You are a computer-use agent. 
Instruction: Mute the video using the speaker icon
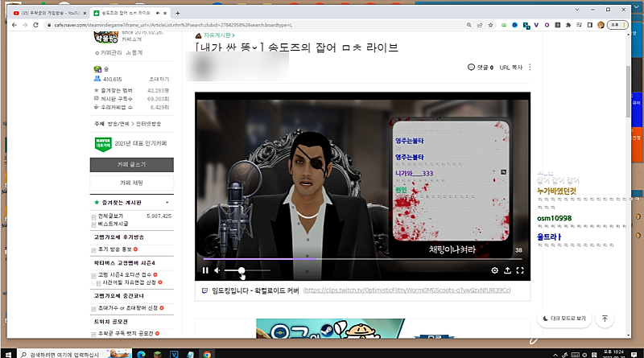coord(217,270)
